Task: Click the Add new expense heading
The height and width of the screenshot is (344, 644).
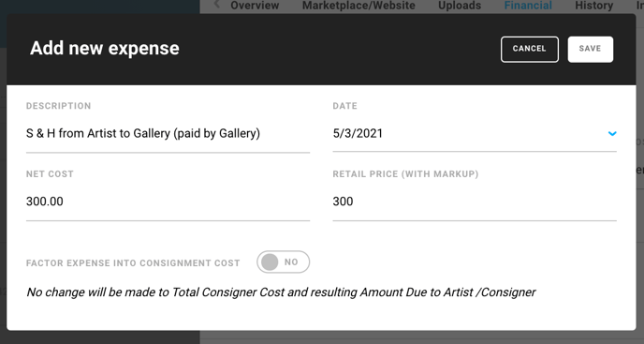Action: [x=105, y=48]
